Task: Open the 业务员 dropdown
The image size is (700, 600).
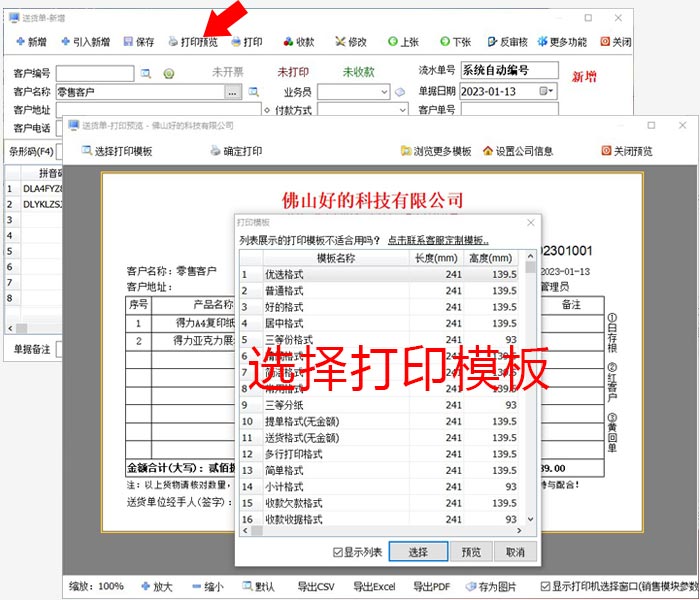Action: [x=384, y=92]
